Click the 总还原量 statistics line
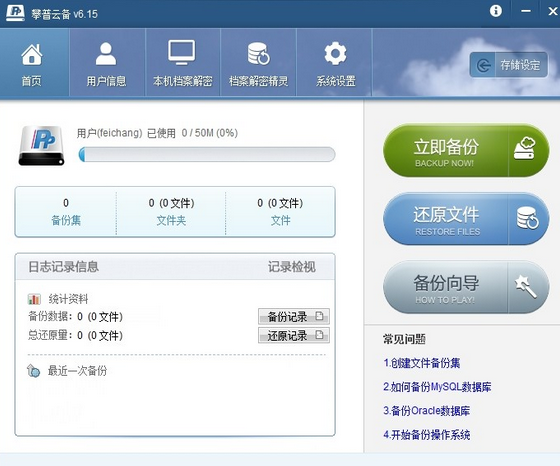 click(x=75, y=335)
